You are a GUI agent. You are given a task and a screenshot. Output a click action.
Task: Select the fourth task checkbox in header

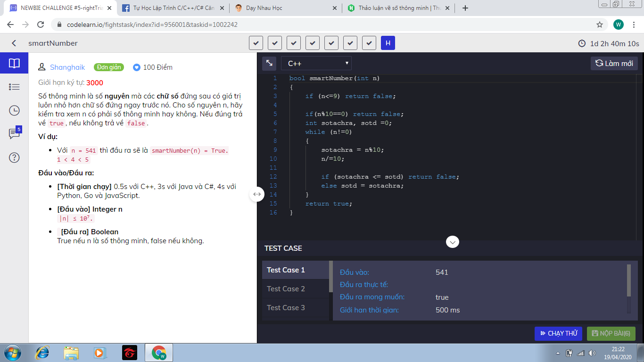click(x=312, y=43)
